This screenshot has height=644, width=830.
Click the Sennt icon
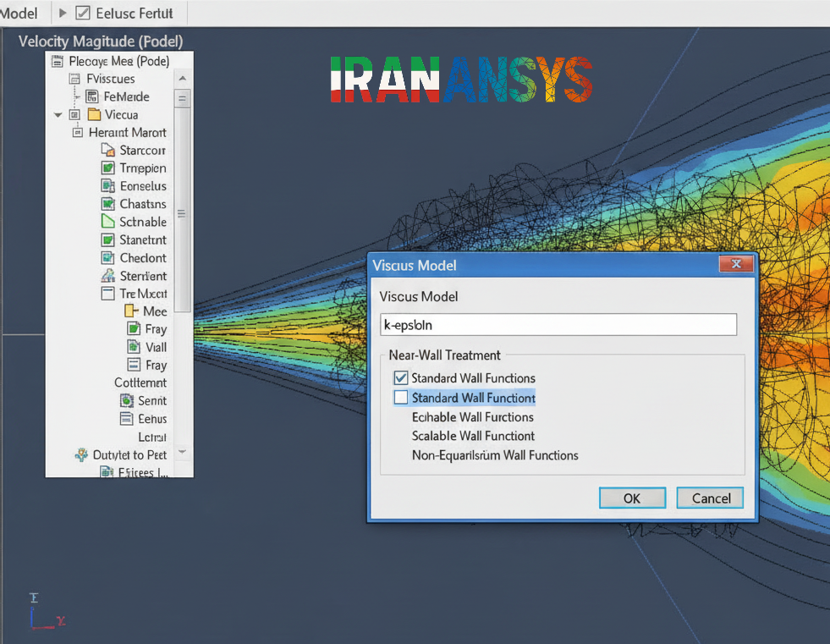click(127, 401)
